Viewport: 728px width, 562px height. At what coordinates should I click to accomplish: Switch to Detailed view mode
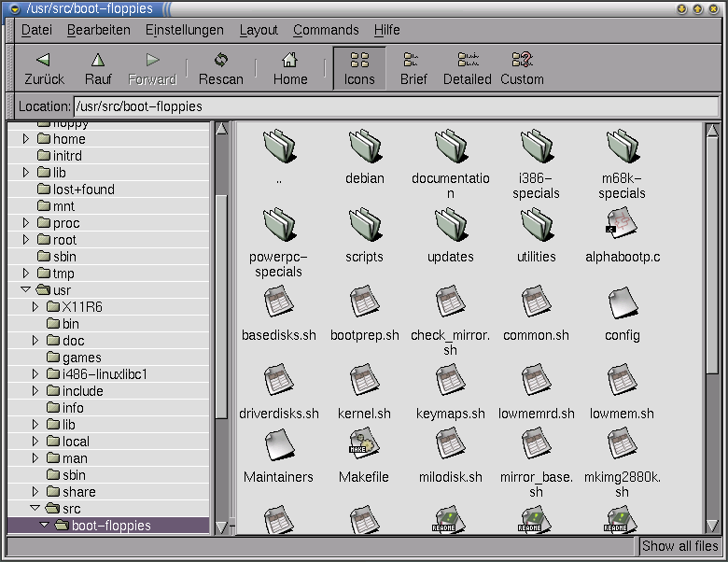tap(467, 69)
